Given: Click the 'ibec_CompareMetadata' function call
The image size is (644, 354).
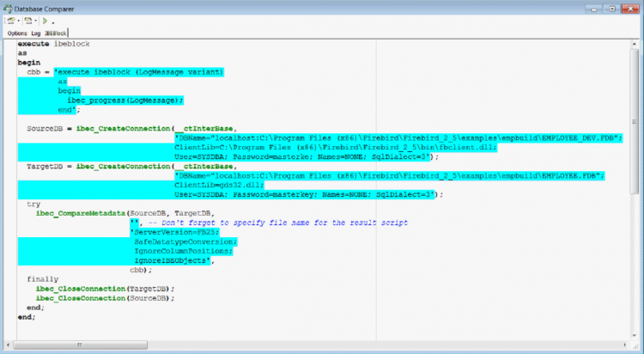Looking at the screenshot, I should click(81, 213).
